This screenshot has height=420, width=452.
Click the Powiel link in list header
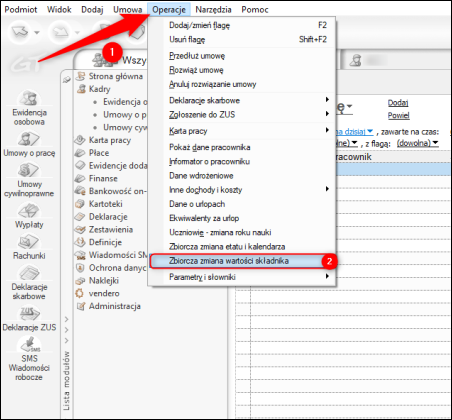(398, 116)
